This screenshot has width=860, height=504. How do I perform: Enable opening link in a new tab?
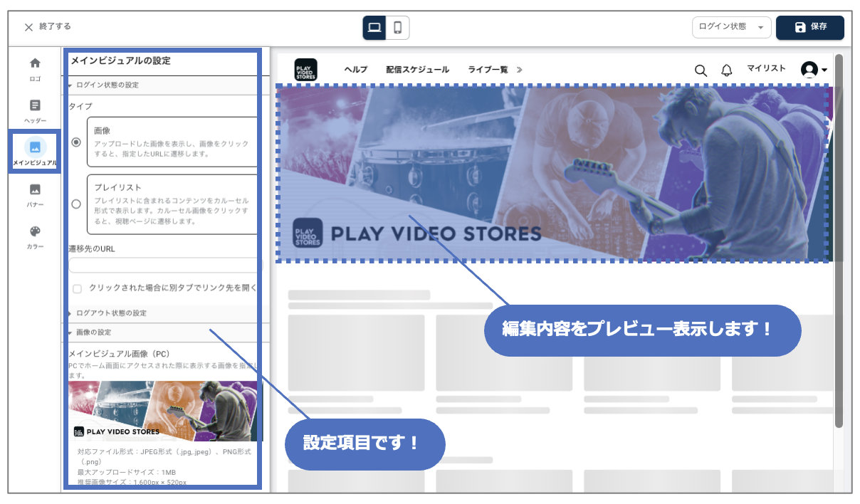point(78,288)
